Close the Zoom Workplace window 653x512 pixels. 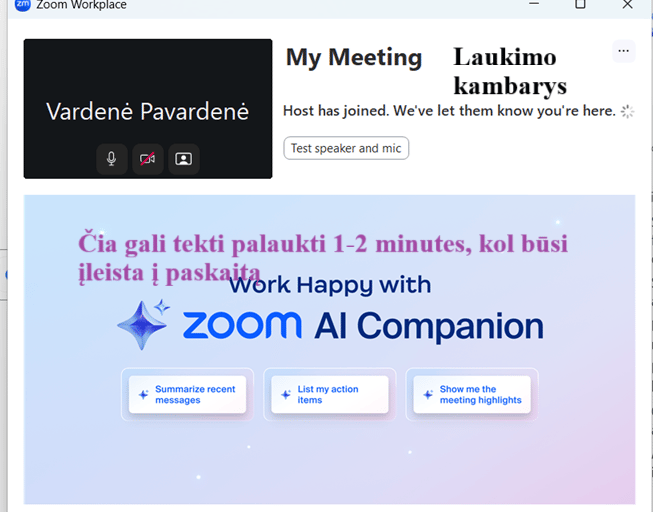pyautogui.click(x=627, y=4)
